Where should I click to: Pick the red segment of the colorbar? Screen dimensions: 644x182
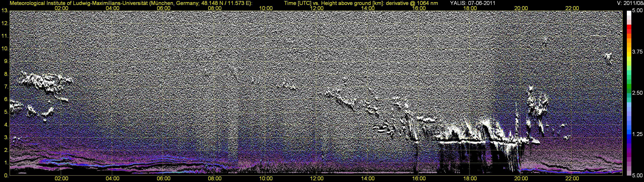coord(629,27)
